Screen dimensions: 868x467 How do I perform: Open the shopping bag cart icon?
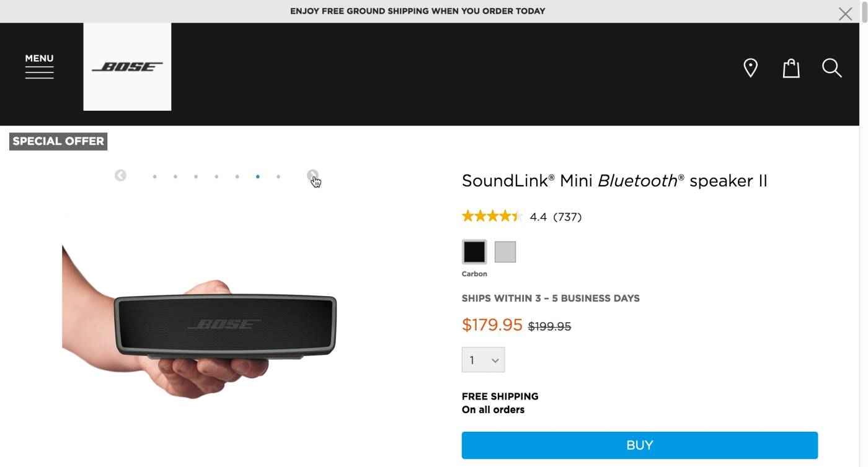point(790,68)
